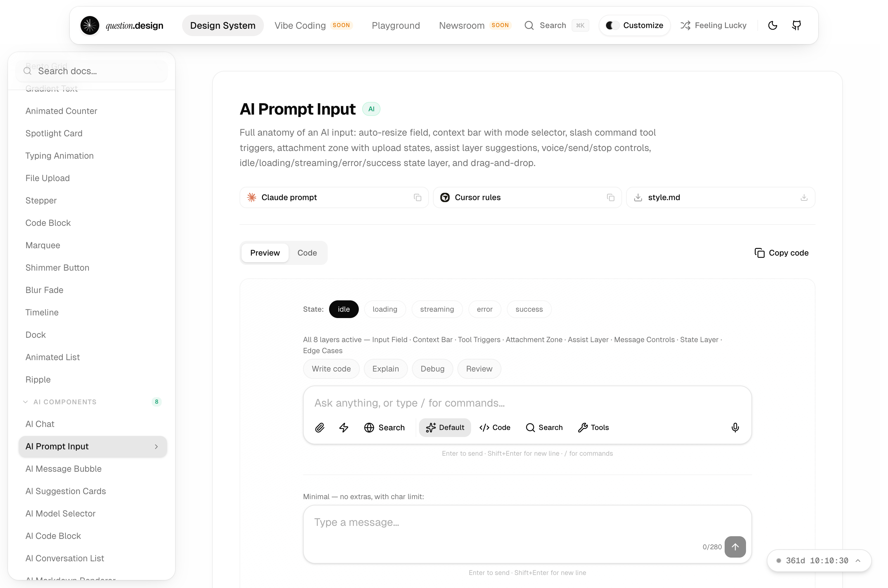
Task: Open AI Model Selector in sidebar
Action: click(x=93, y=514)
